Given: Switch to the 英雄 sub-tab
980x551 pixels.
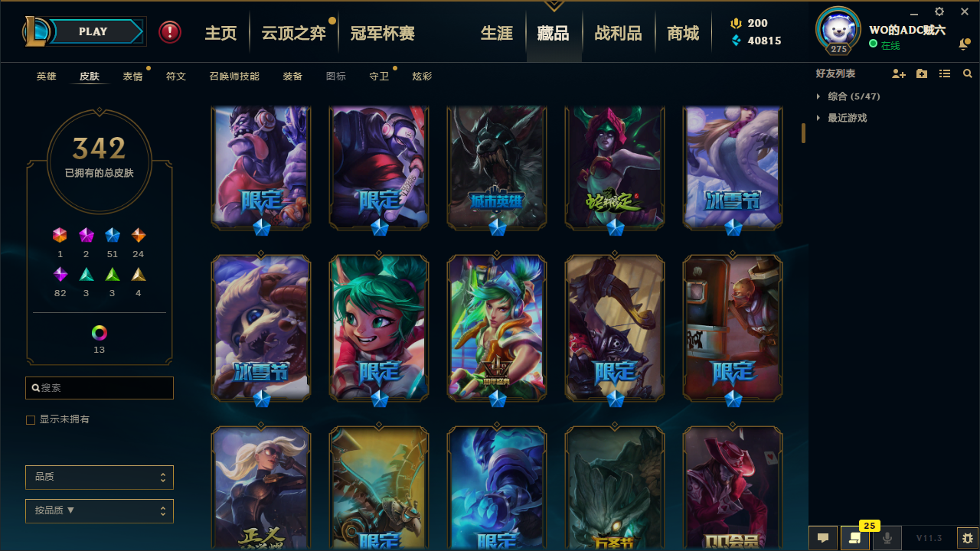Looking at the screenshot, I should pos(47,77).
